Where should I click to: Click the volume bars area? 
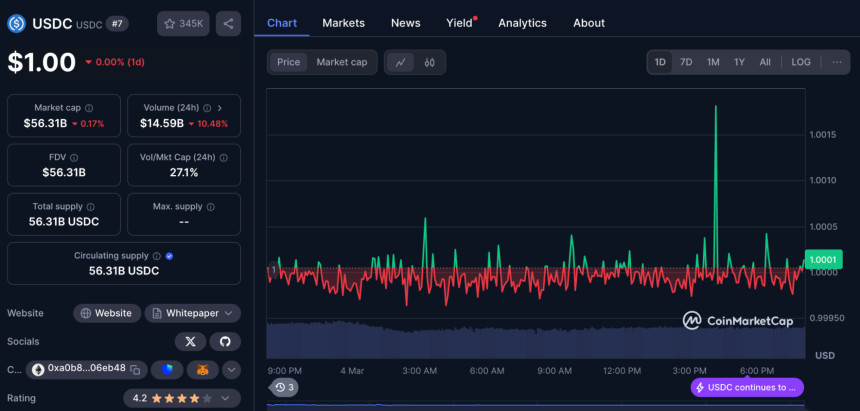click(x=536, y=342)
